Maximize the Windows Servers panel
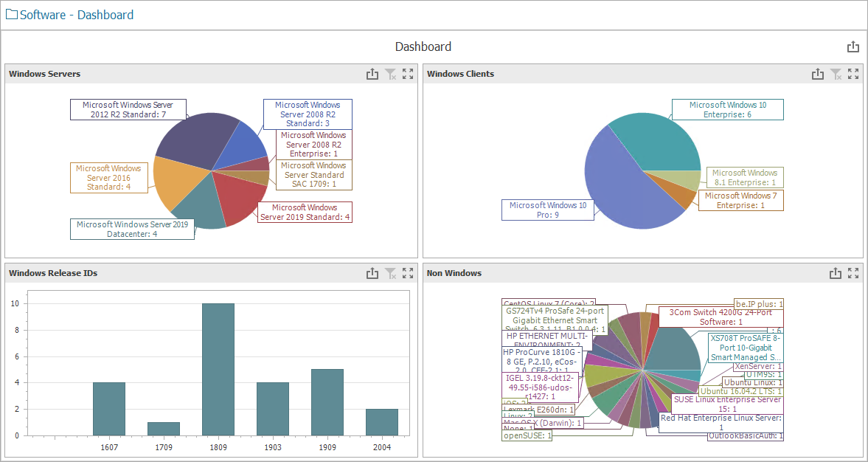868x462 pixels. pos(408,74)
